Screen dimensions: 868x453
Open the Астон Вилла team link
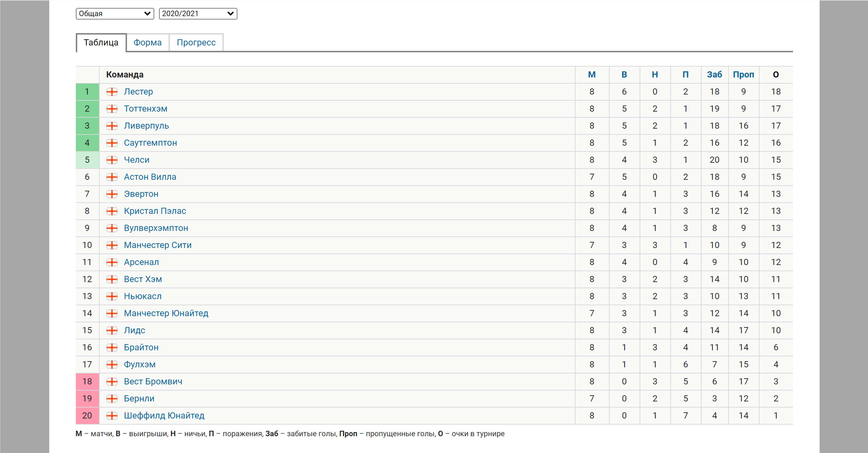point(150,177)
